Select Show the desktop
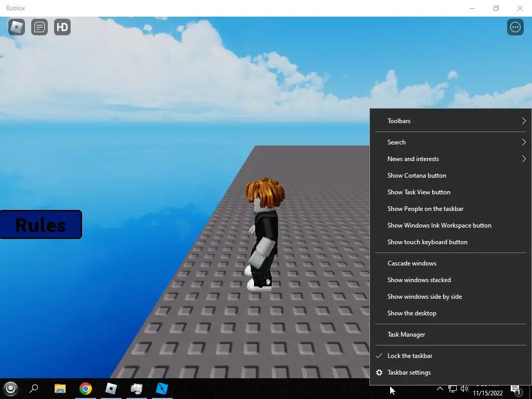 tap(450, 313)
